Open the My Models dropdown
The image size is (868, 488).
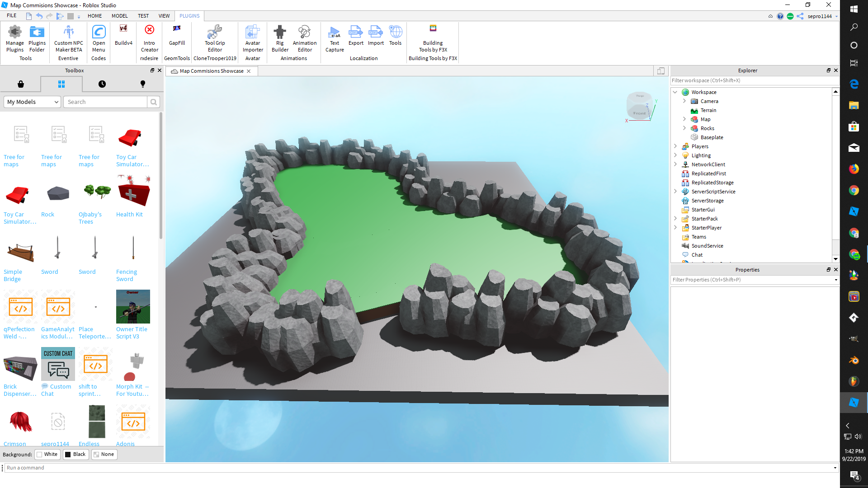click(32, 102)
